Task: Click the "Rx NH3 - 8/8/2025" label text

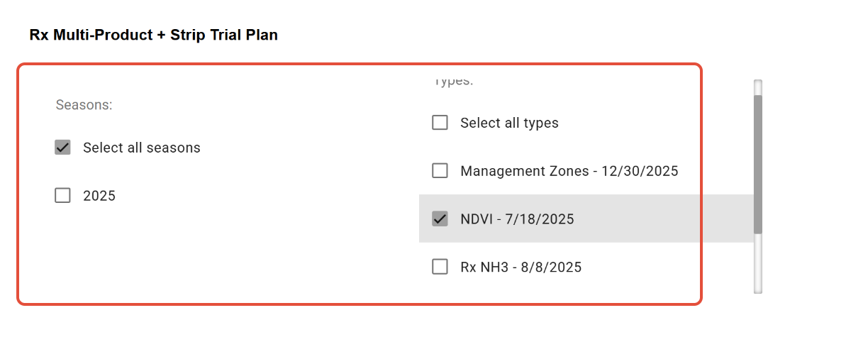Action: [x=521, y=267]
